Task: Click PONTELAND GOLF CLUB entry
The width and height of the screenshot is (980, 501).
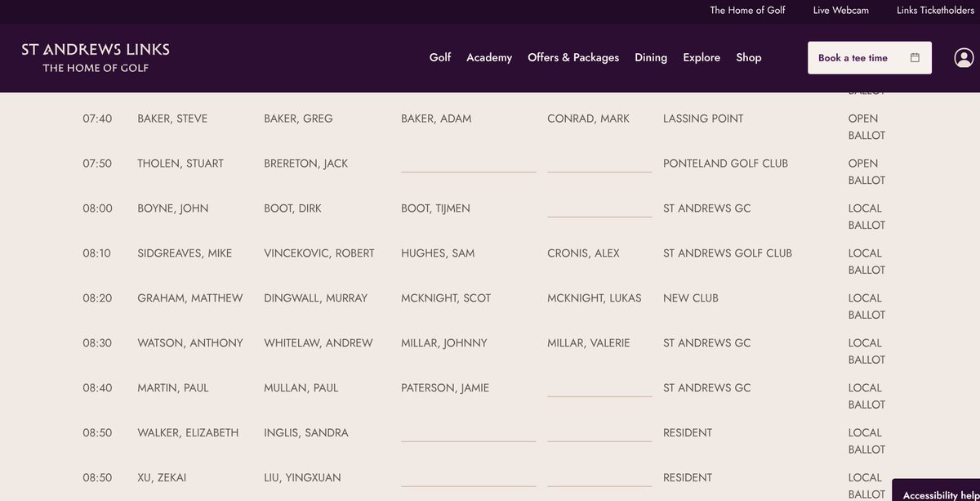Action: point(725,163)
